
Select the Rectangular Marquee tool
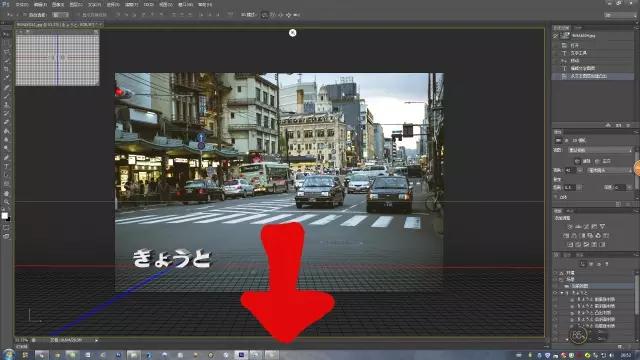tap(7, 44)
